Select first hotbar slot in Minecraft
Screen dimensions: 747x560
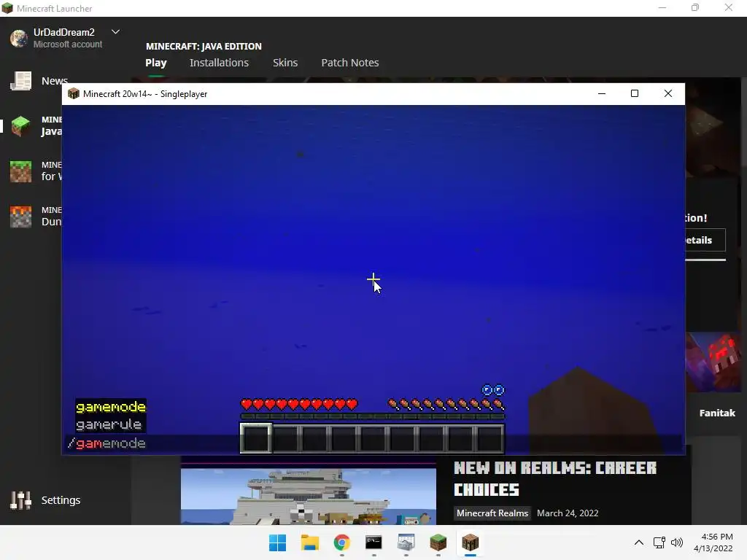click(256, 438)
